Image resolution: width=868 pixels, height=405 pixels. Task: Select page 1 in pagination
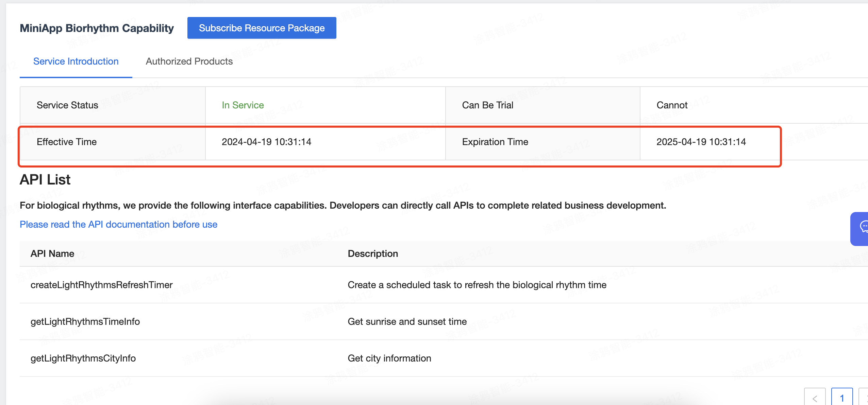tap(842, 398)
